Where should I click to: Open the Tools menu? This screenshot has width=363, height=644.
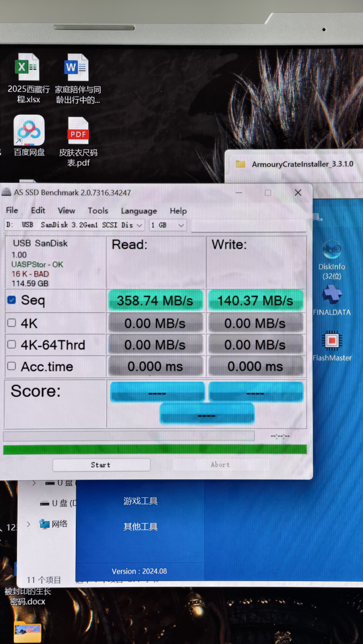pyautogui.click(x=98, y=211)
